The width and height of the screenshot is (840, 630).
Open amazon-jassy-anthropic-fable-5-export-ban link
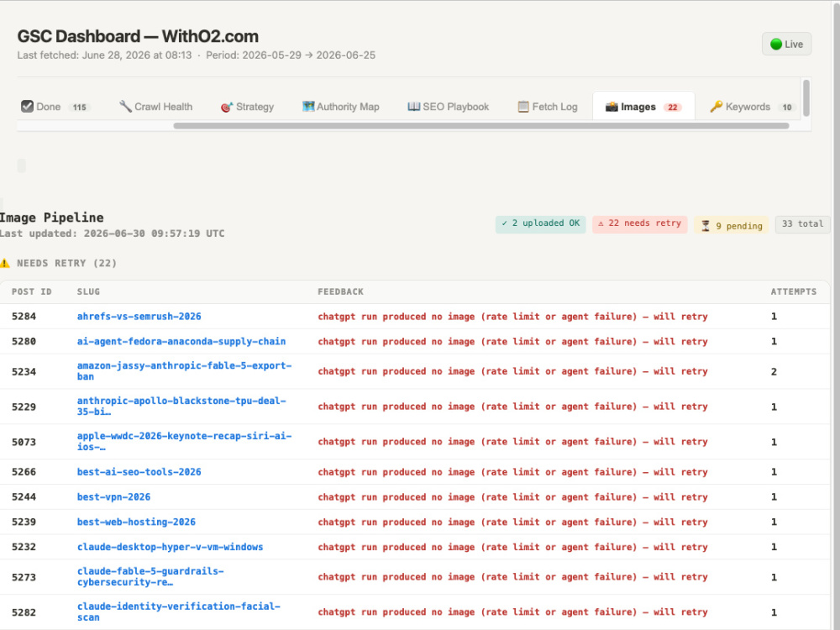tap(184, 370)
